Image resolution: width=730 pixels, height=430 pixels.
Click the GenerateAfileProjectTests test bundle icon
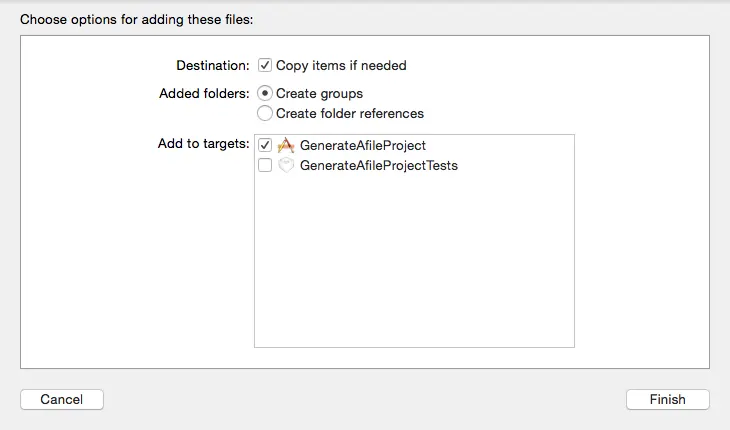[x=286, y=165]
